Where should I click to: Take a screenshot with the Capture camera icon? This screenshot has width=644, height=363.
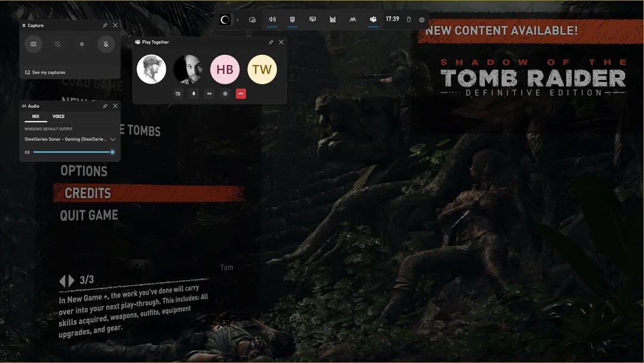point(33,44)
